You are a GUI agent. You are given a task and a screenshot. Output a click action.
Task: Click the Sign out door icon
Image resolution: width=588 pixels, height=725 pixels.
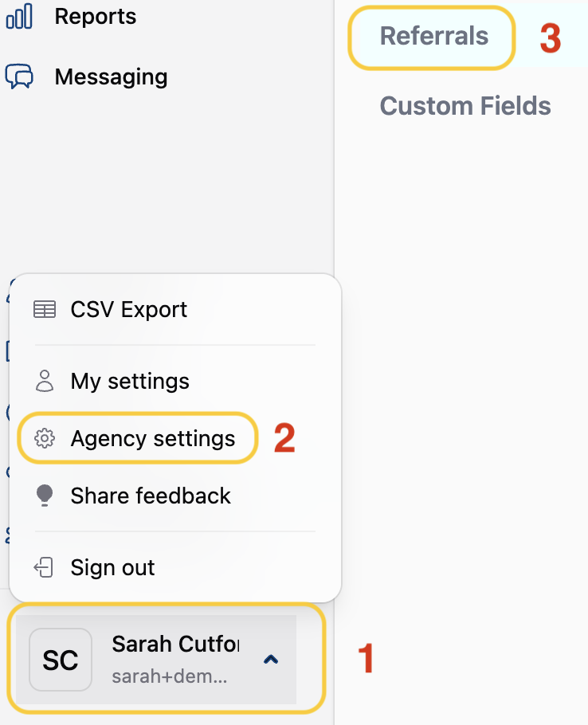pyautogui.click(x=44, y=567)
